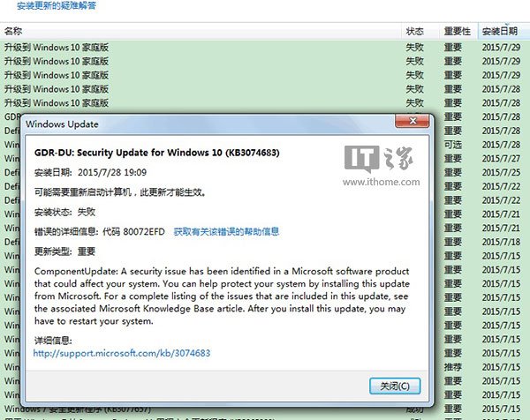Select the last 升级到 Windows 10 家庭版 entry

[265, 102]
